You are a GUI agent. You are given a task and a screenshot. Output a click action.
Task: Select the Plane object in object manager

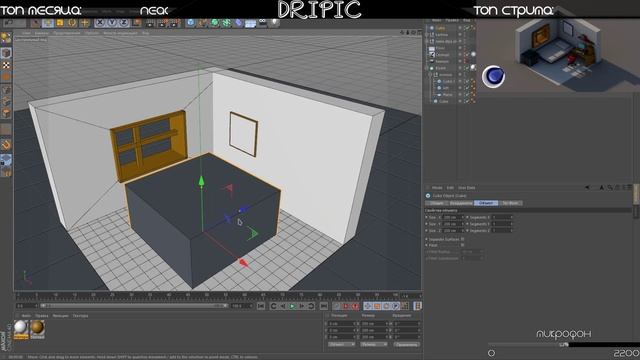(x=447, y=95)
